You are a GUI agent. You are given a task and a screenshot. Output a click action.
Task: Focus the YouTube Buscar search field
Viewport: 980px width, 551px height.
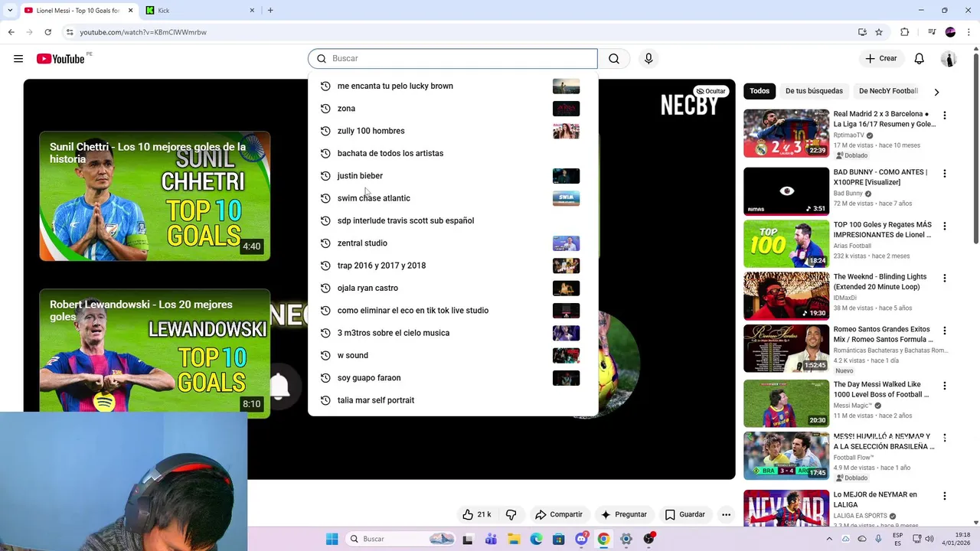(x=452, y=59)
